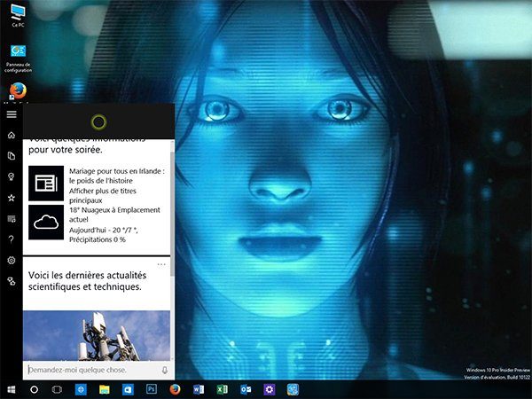Image resolution: width=532 pixels, height=399 pixels.
Task: Open File Explorer from taskbar
Action: point(104,389)
